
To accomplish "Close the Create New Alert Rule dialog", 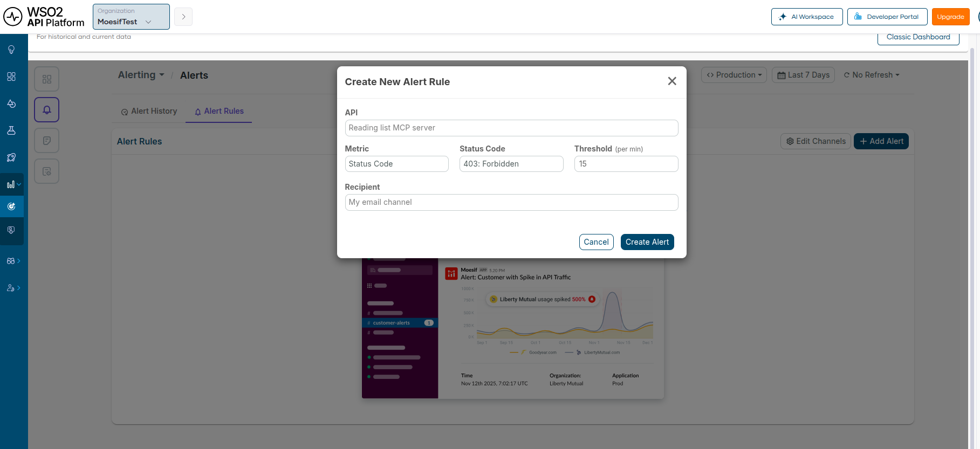I will point(672,81).
